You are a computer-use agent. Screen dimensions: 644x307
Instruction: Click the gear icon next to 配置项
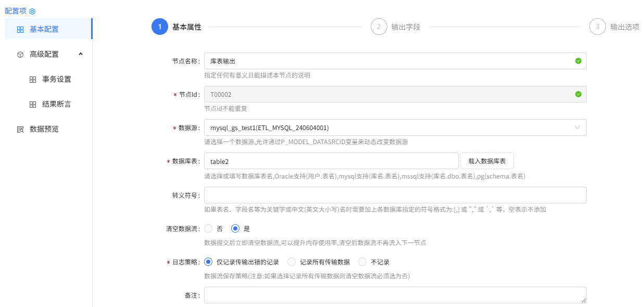pyautogui.click(x=33, y=10)
